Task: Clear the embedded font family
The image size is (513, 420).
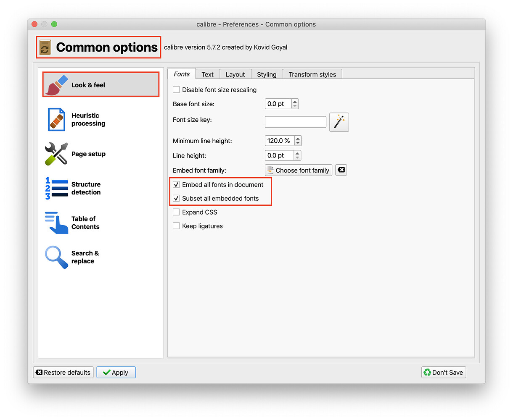Action: point(341,170)
